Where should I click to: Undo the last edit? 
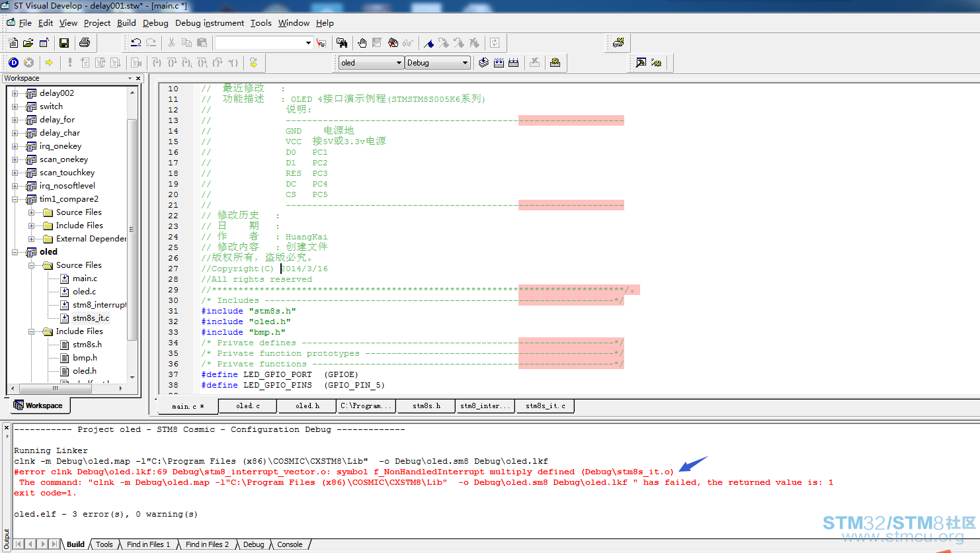click(136, 43)
